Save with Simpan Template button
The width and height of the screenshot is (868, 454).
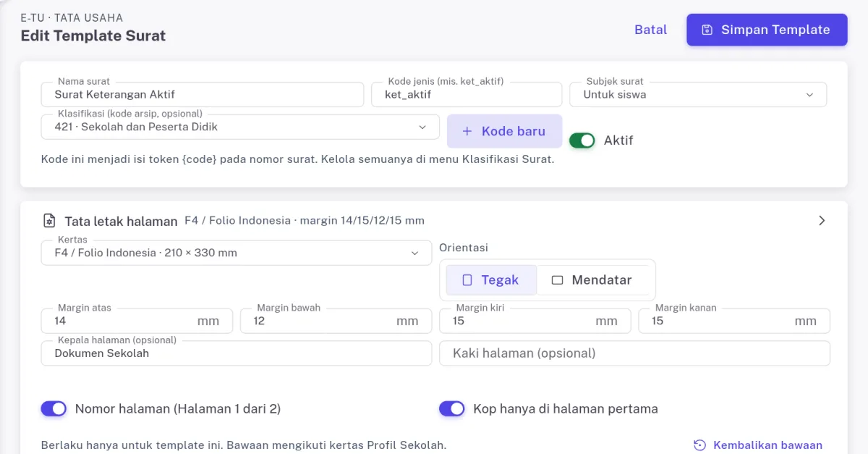point(767,30)
